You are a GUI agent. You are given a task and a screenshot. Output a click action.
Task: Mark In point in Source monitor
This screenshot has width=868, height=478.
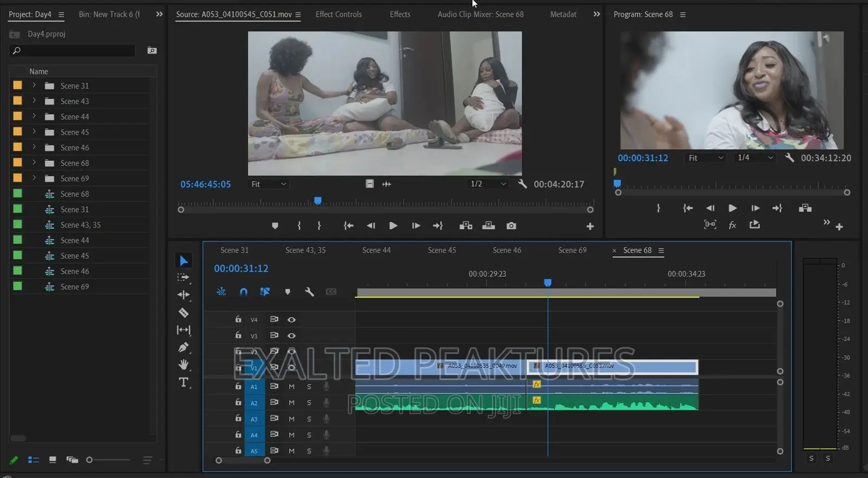click(x=299, y=226)
